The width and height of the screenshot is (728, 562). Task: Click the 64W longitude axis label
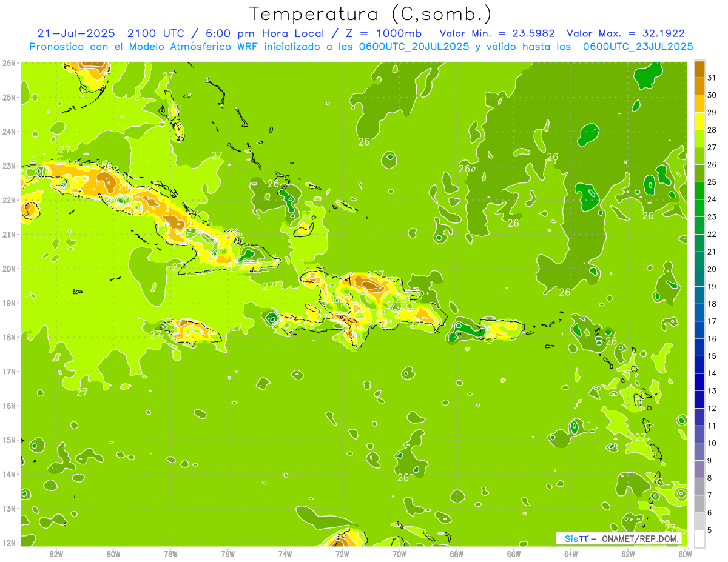click(x=571, y=554)
